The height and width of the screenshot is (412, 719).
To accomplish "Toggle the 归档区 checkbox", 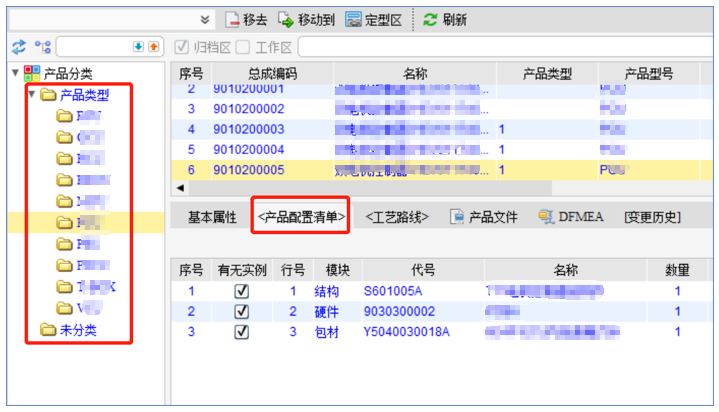I will click(182, 47).
